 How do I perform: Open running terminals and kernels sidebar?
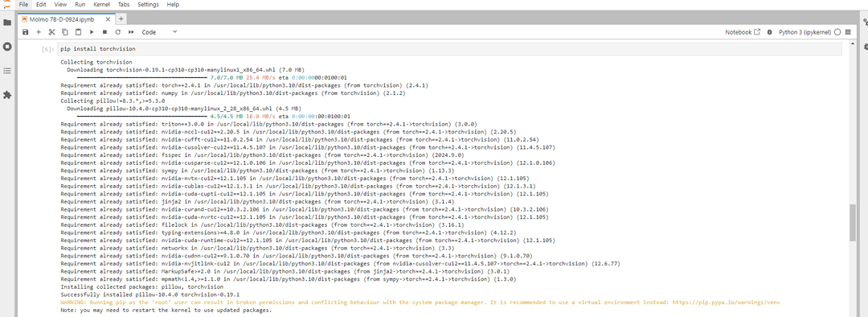pos(7,47)
